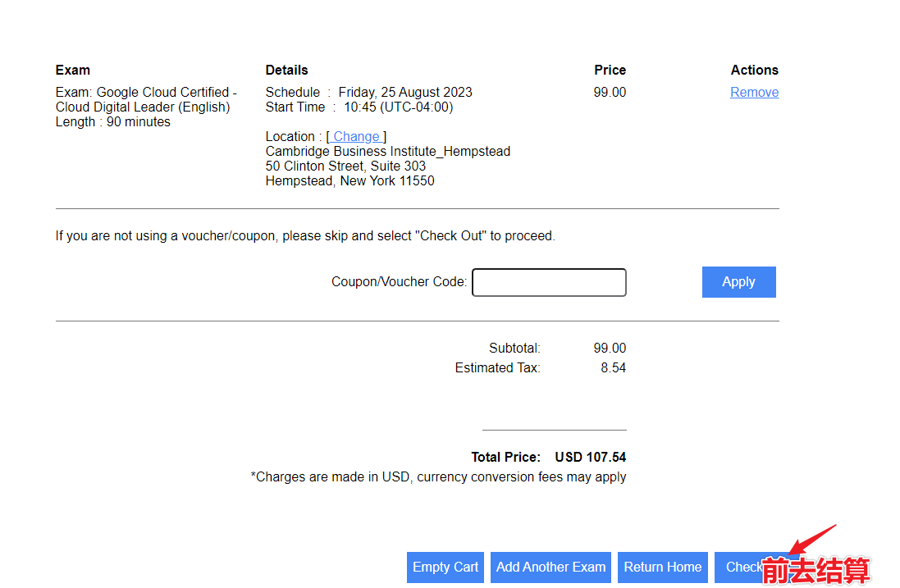
Task: Click the Remove link under Actions
Action: click(754, 93)
